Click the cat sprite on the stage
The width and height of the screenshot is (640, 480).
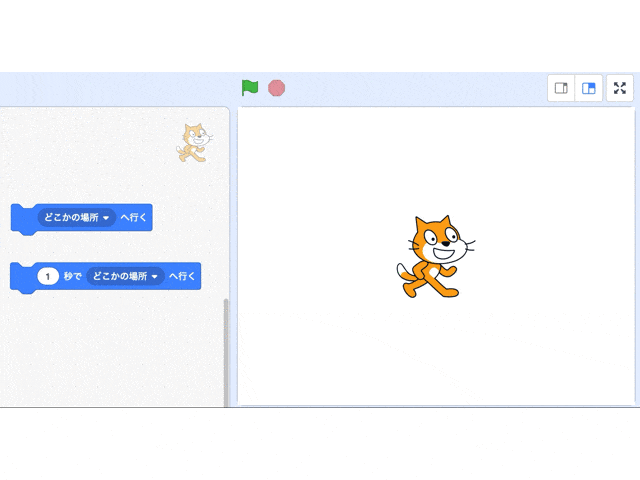tap(436, 256)
